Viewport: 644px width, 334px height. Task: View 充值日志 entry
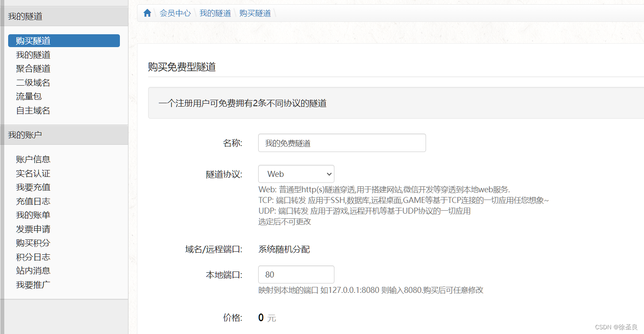(33, 201)
